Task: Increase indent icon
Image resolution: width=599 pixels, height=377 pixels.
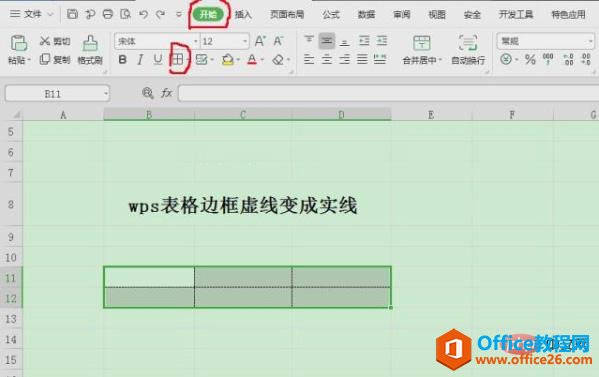Action: tap(382, 40)
